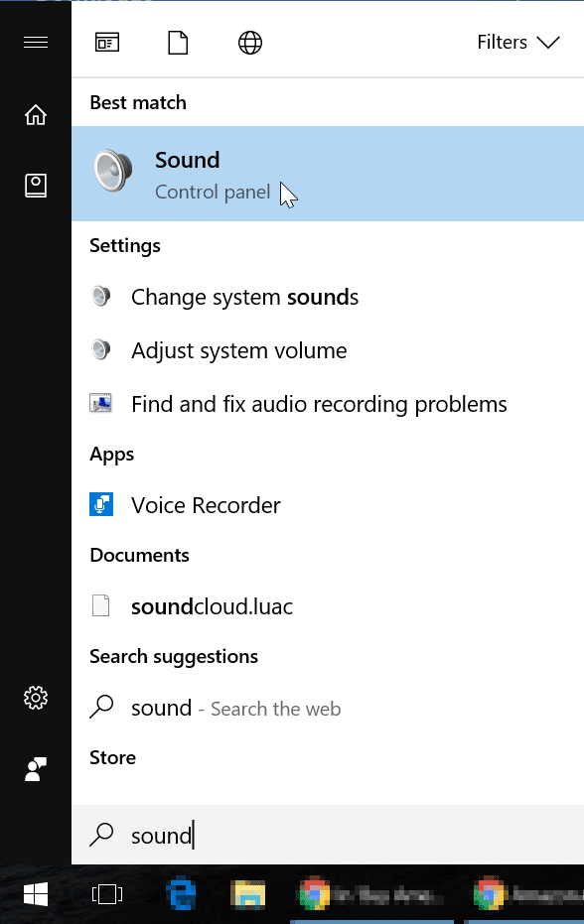Expand the Filters dropdown

click(x=518, y=42)
